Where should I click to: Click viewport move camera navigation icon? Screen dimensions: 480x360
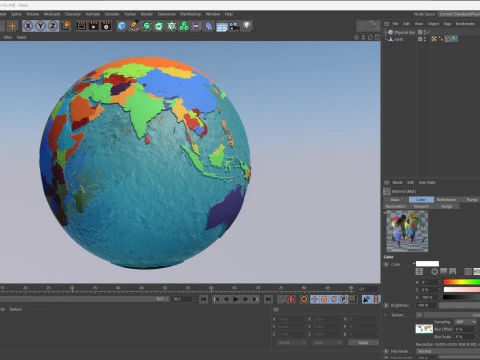click(356, 37)
